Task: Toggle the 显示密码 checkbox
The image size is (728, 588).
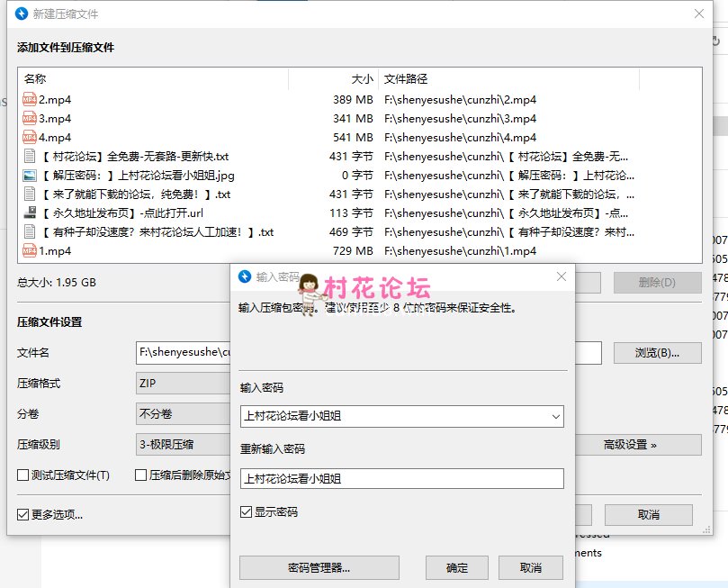Action: (x=246, y=512)
